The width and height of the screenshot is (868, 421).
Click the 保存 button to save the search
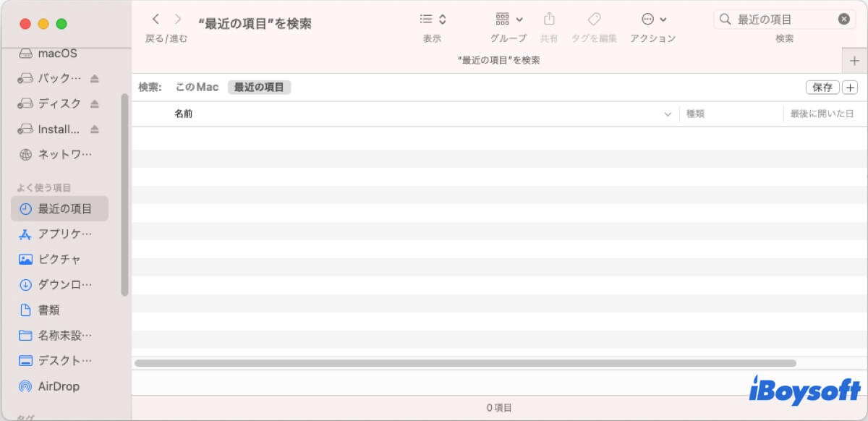click(822, 88)
